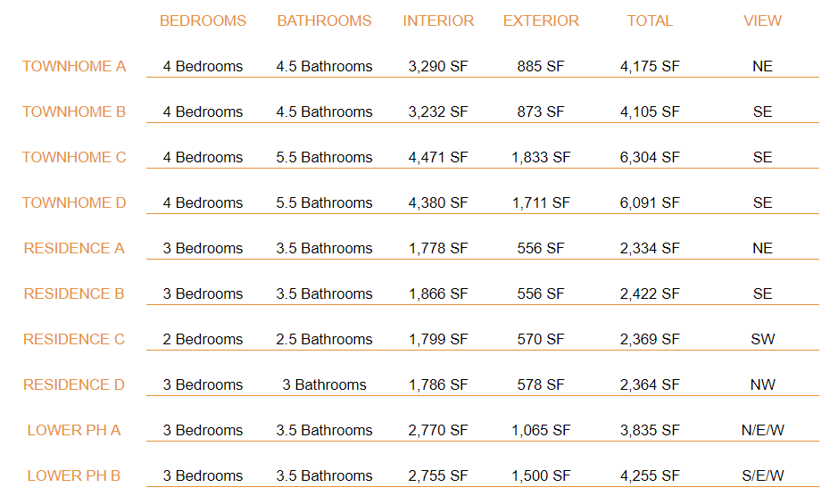Select the RESIDENCE A row label

pos(74,248)
